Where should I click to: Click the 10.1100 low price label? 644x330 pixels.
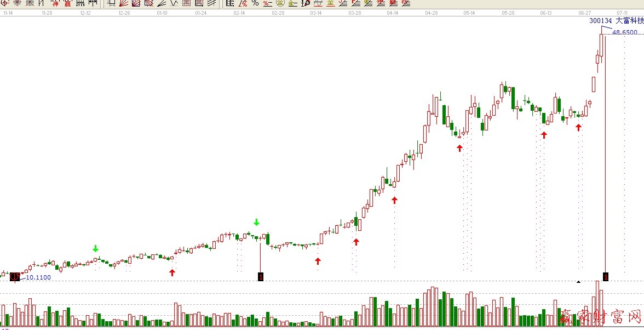pyautogui.click(x=38, y=277)
